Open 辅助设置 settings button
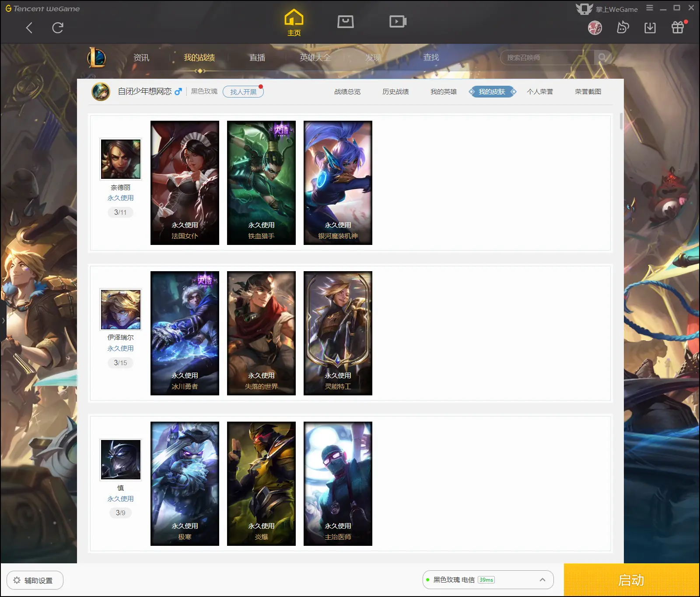The image size is (700, 597). click(35, 580)
